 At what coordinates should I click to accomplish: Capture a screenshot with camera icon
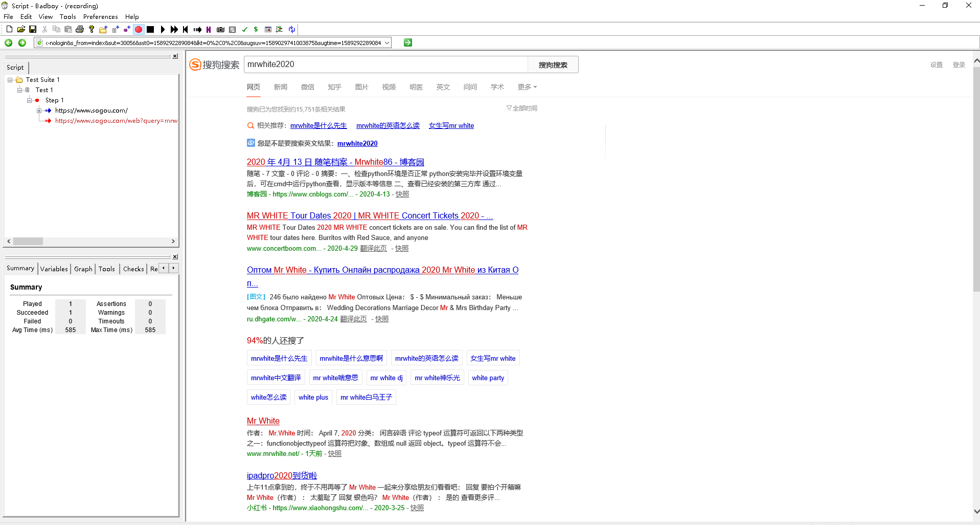[x=220, y=30]
